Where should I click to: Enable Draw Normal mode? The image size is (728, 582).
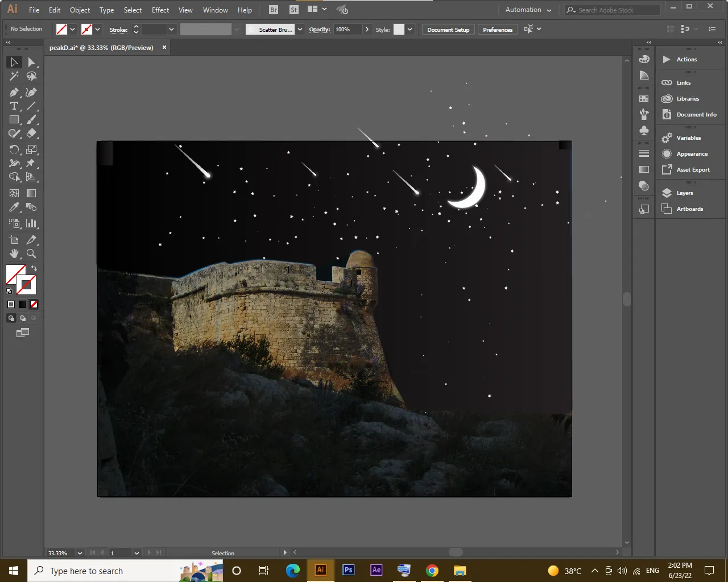point(11,318)
